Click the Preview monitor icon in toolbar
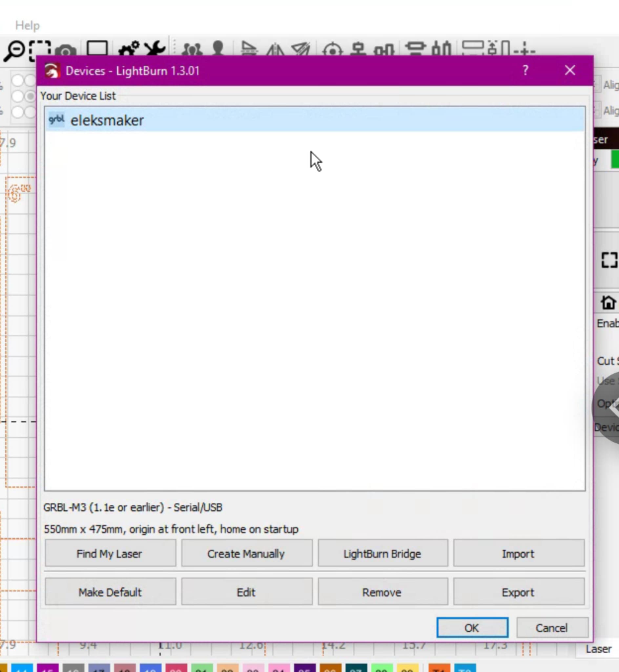 coord(97,48)
